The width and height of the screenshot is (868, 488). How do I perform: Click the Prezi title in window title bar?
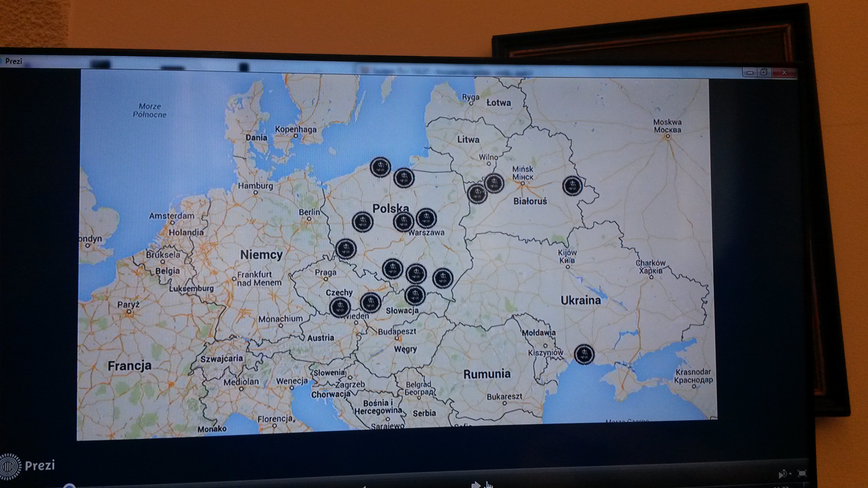[x=14, y=61]
